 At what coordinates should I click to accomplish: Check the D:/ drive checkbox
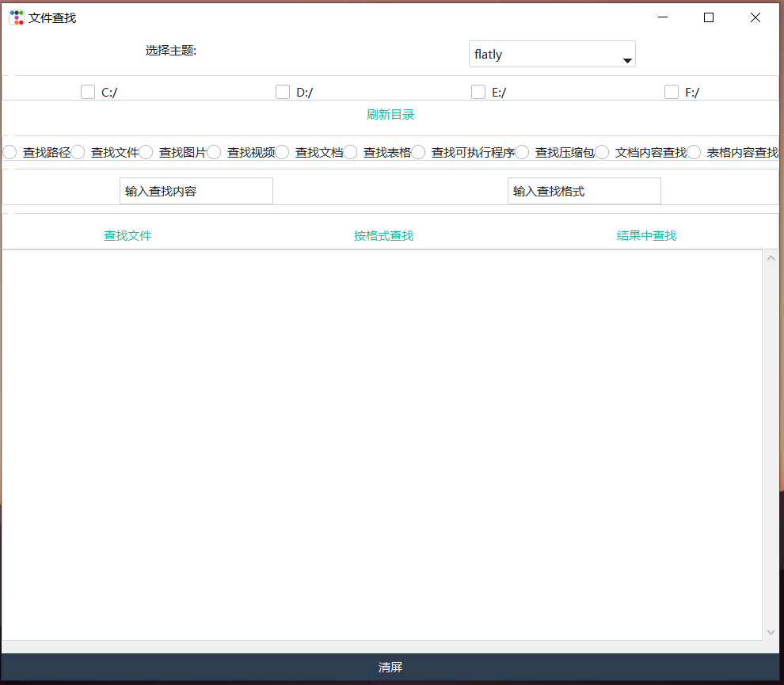[x=283, y=92]
